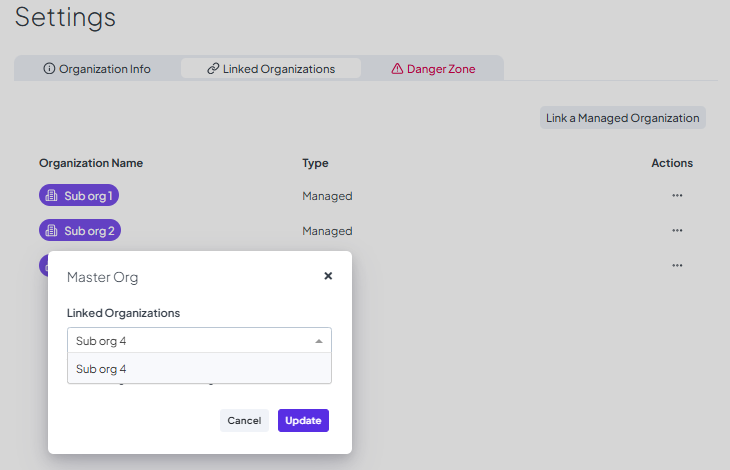Select the Linked Organizations tab
Screen dimensions: 730x470
click(271, 69)
